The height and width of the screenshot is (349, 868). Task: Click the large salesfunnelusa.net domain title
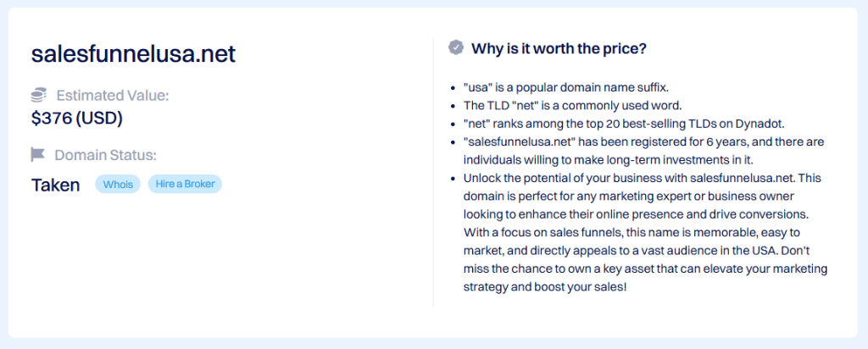click(x=133, y=54)
